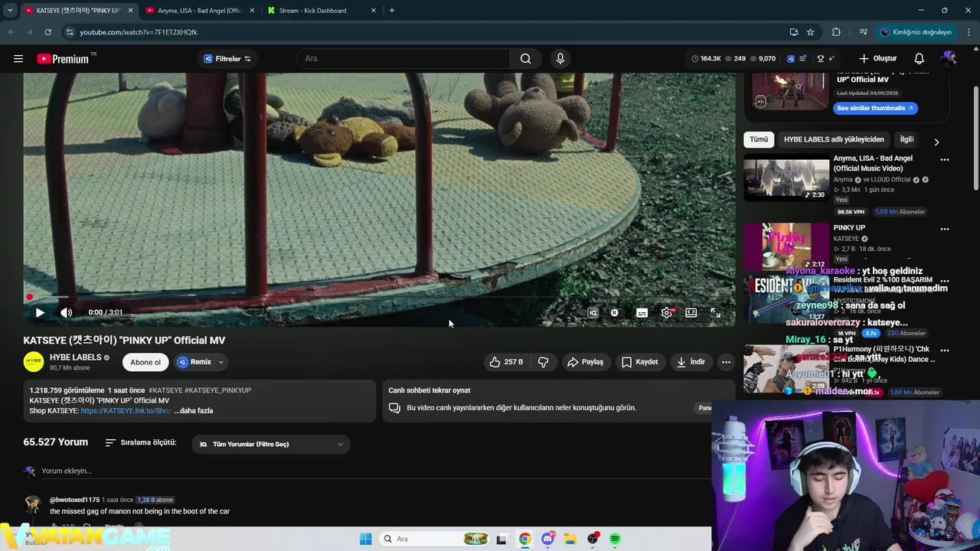Viewport: 980px width, 551px height.
Task: Open options for PINKY UP video
Action: point(944,229)
